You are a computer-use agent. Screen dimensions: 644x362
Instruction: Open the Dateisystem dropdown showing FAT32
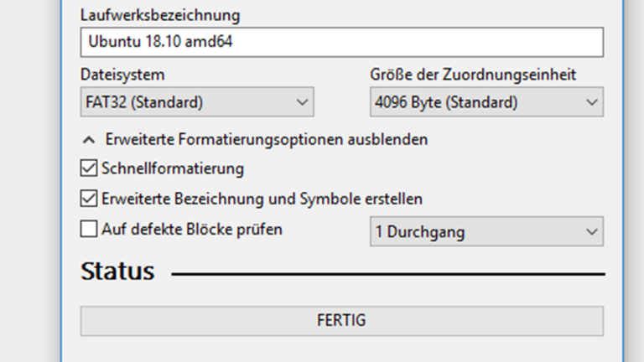click(196, 103)
